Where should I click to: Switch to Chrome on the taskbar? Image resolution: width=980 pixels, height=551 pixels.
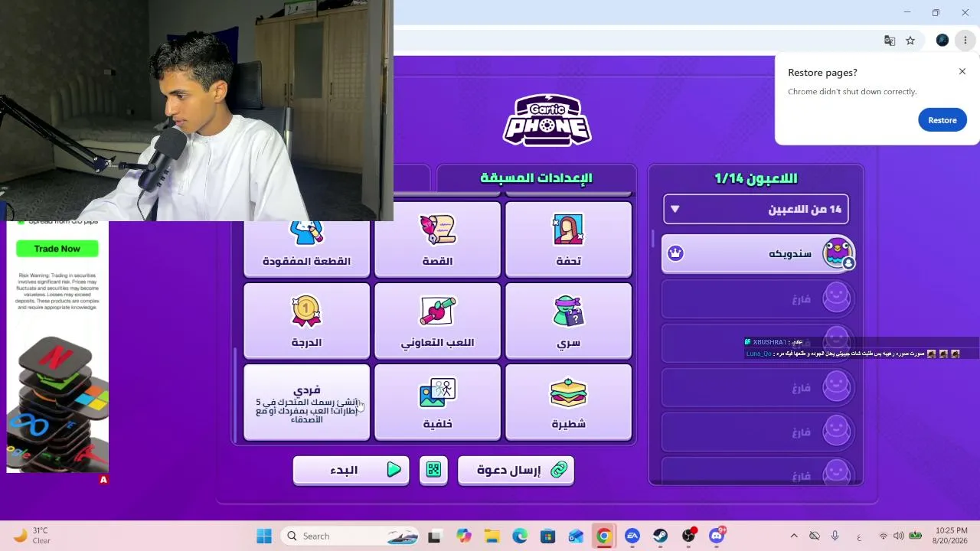(x=604, y=536)
